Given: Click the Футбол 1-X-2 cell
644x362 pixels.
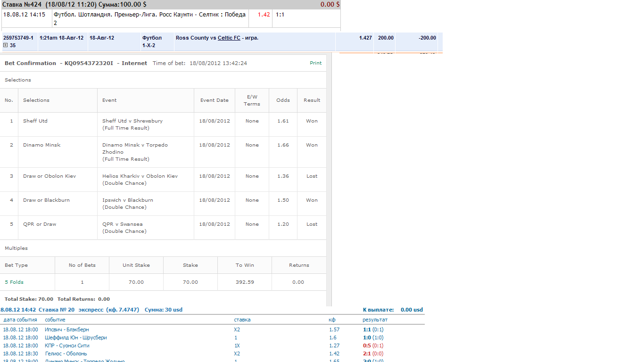Looking at the screenshot, I should click(x=152, y=41).
